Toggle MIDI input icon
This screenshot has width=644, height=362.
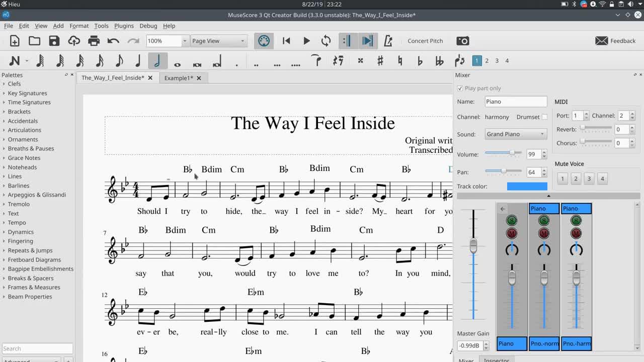click(264, 41)
